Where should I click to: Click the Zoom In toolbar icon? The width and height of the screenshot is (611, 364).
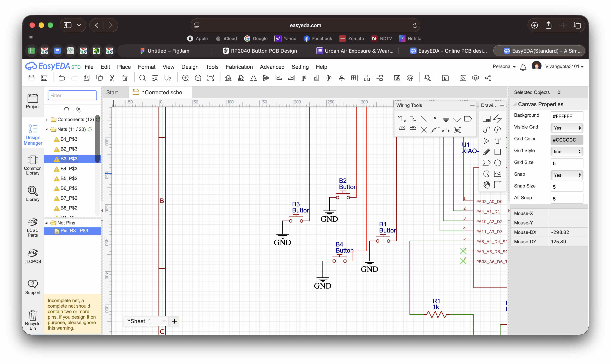[185, 78]
